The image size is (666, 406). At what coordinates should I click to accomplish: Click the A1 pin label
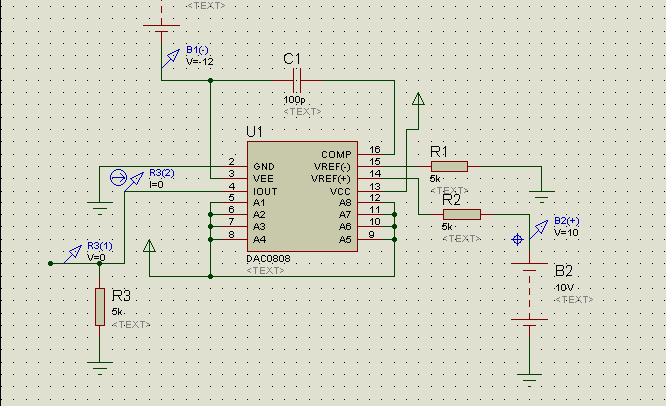tap(259, 203)
